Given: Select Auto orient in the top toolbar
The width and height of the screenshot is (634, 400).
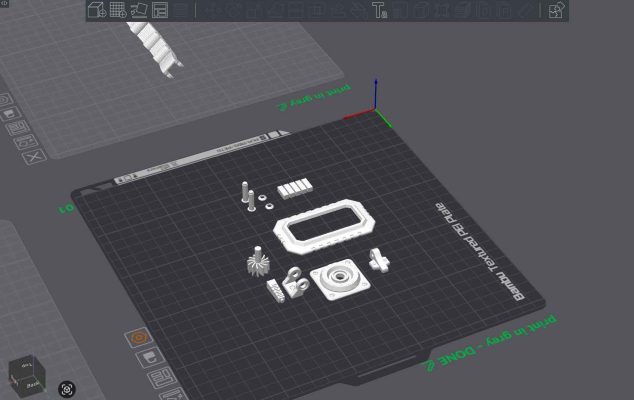Looking at the screenshot, I should [x=139, y=10].
